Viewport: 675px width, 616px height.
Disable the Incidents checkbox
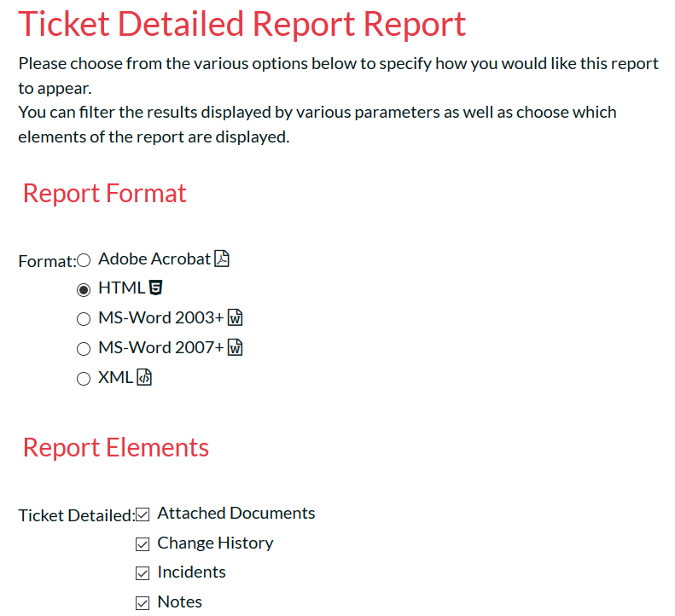(143, 573)
